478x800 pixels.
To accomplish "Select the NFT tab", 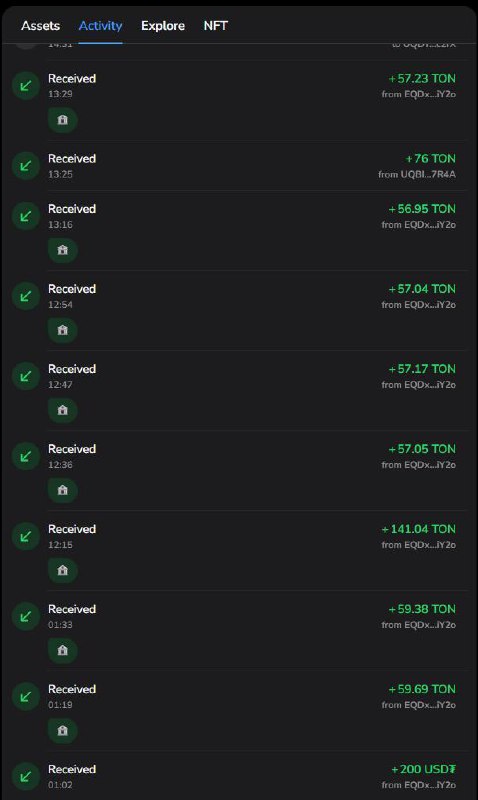I will pyautogui.click(x=215, y=26).
